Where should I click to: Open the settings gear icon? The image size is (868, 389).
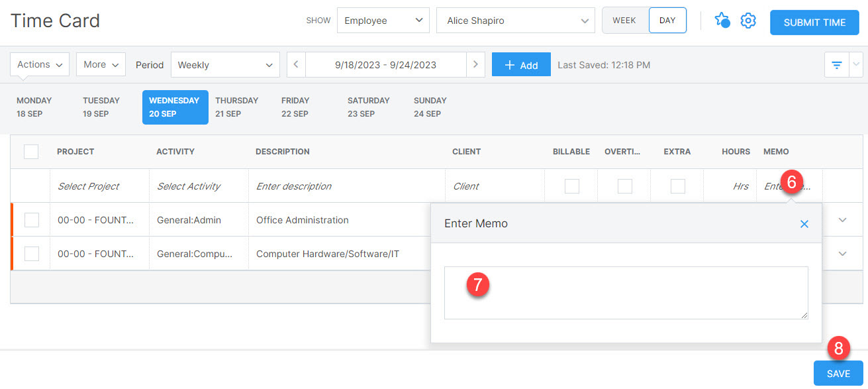[748, 21]
